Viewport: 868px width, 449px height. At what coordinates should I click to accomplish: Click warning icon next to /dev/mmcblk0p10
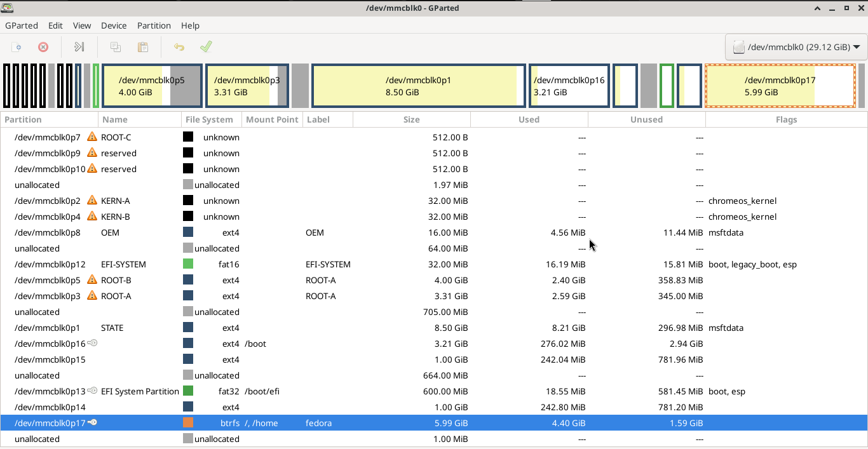click(92, 168)
